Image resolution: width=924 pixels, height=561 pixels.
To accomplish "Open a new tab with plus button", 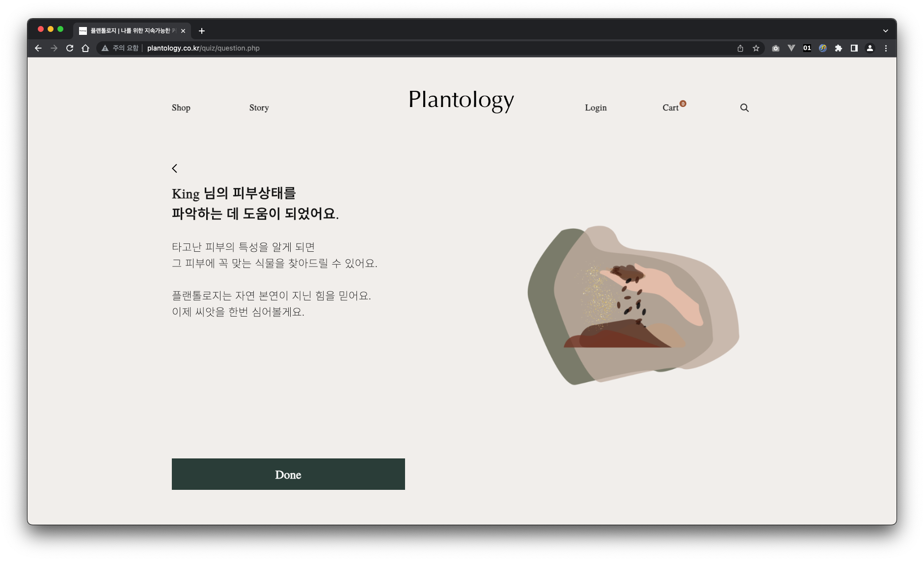I will (202, 31).
